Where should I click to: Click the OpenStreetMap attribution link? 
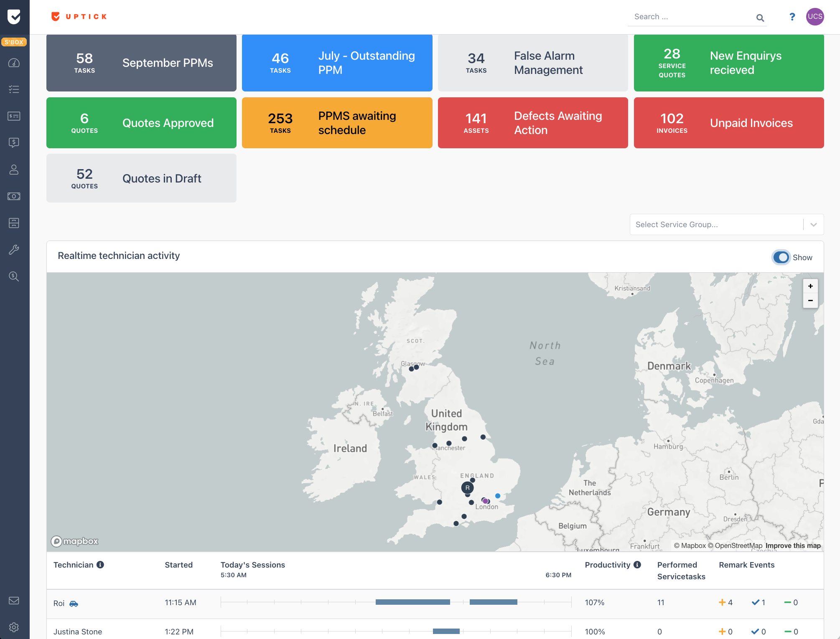pos(735,545)
